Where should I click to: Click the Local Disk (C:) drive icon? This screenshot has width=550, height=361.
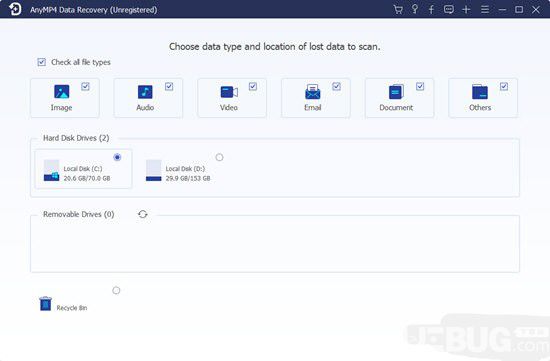coord(52,171)
